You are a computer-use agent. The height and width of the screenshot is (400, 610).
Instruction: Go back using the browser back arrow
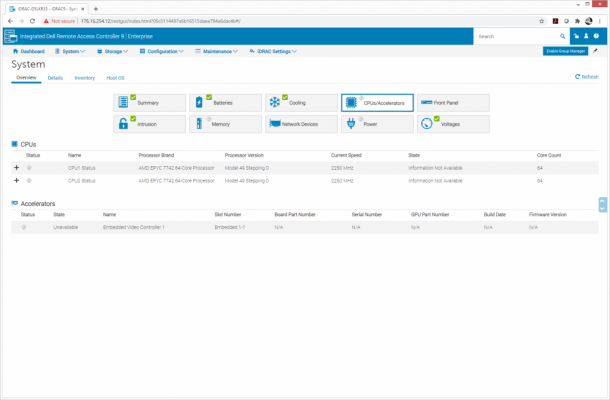(11, 21)
